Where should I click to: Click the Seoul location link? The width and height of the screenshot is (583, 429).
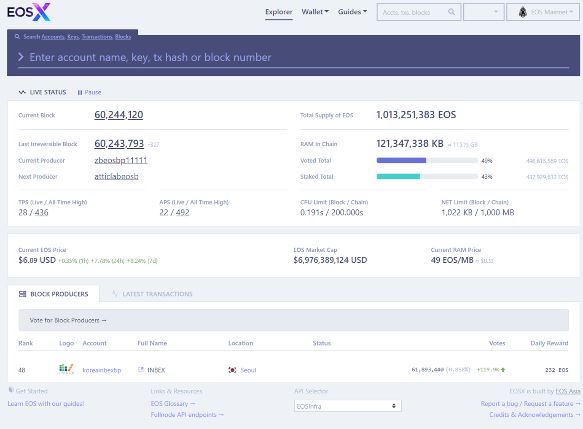point(248,370)
